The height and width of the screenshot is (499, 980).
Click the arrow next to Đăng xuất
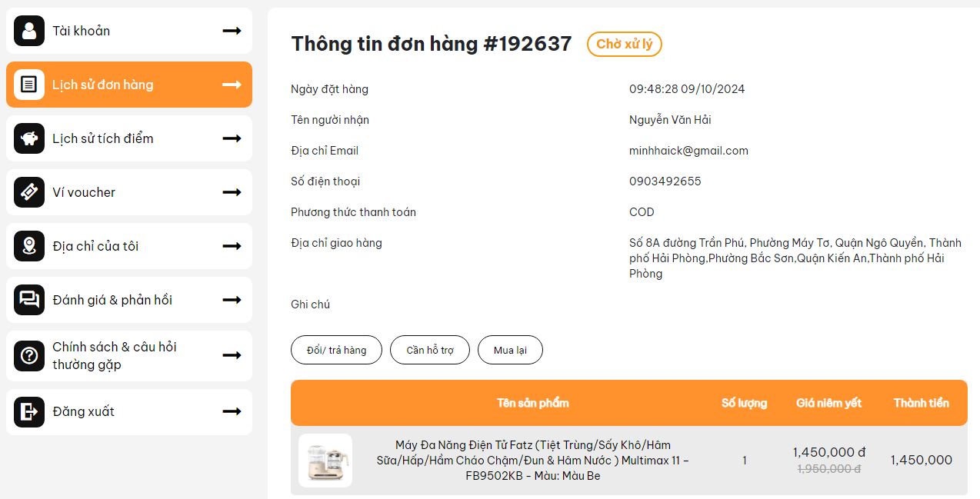(232, 412)
